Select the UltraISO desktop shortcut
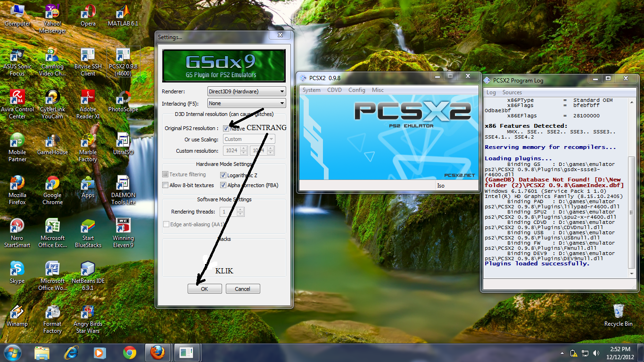Screen dimensions: 644x362 (123, 144)
